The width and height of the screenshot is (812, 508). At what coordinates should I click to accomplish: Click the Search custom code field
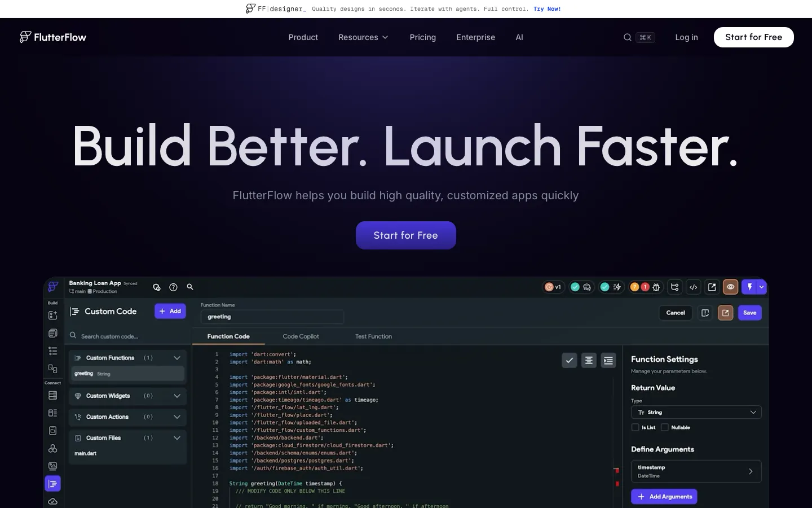click(x=129, y=336)
